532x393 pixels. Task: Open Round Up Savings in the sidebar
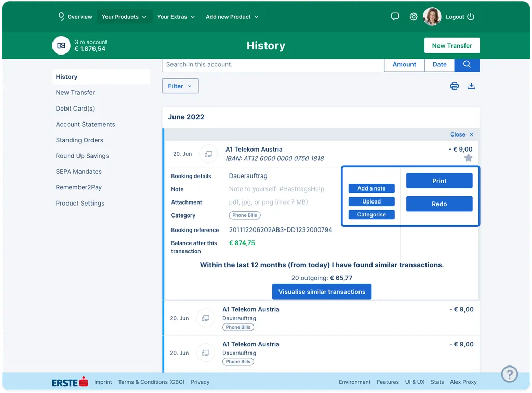pyautogui.click(x=83, y=156)
